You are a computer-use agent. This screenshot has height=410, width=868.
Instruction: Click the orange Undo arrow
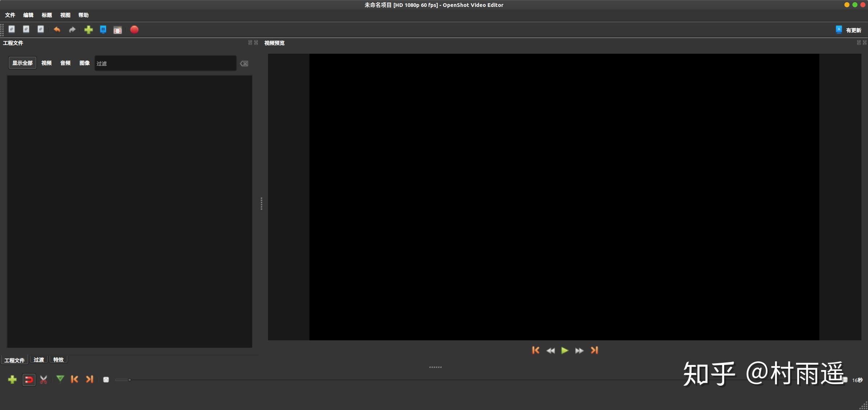click(57, 30)
